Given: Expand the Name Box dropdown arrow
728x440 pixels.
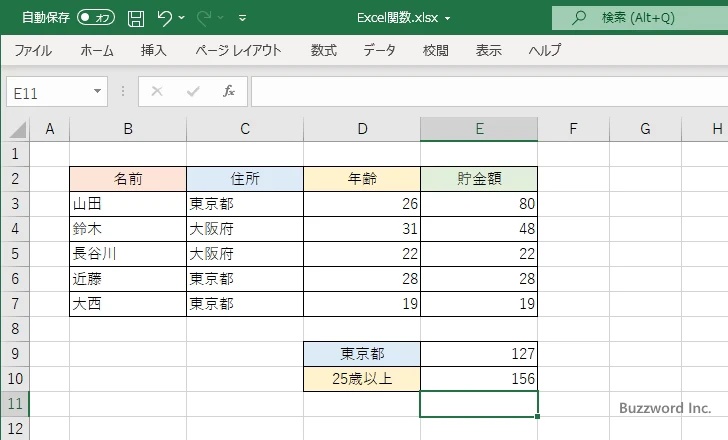Looking at the screenshot, I should 98,91.
